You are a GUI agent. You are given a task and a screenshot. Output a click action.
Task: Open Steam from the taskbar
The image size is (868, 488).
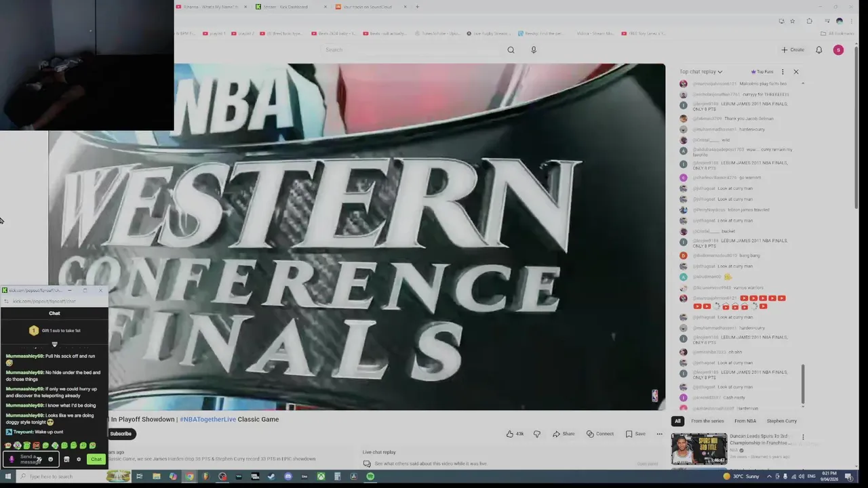click(271, 476)
